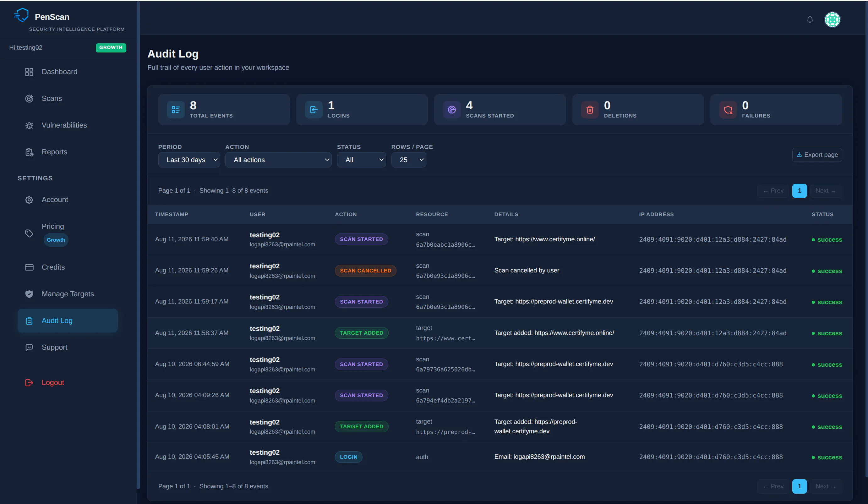
Task: Click the Scans Started radar icon
Action: (452, 110)
